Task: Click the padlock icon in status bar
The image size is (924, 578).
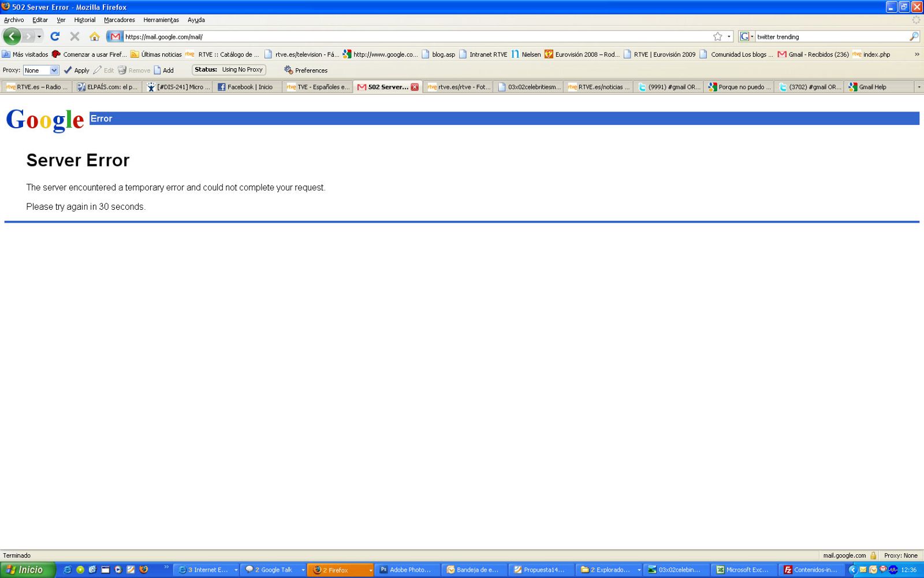Action: tap(872, 555)
